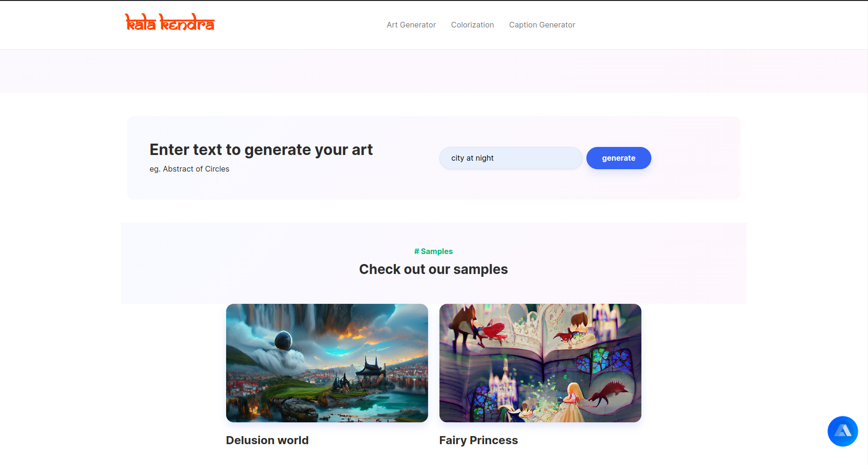
Task: Go to the Art Generator page
Action: (411, 25)
